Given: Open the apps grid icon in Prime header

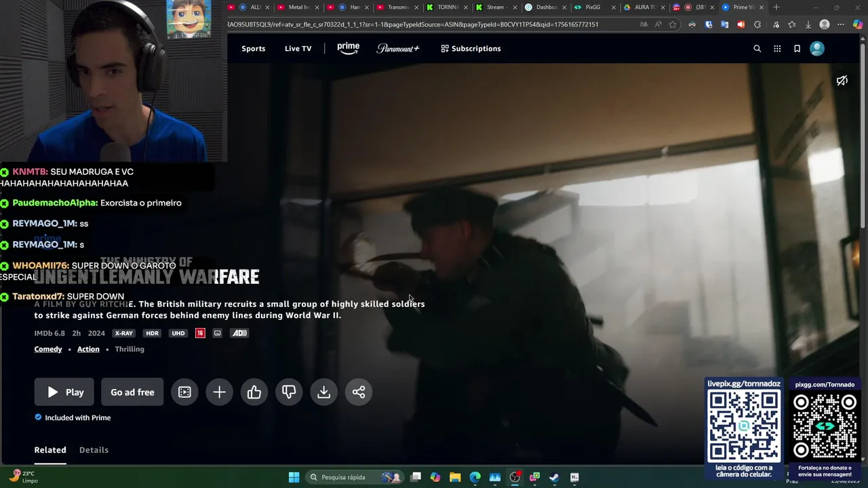Looking at the screenshot, I should pyautogui.click(x=777, y=49).
